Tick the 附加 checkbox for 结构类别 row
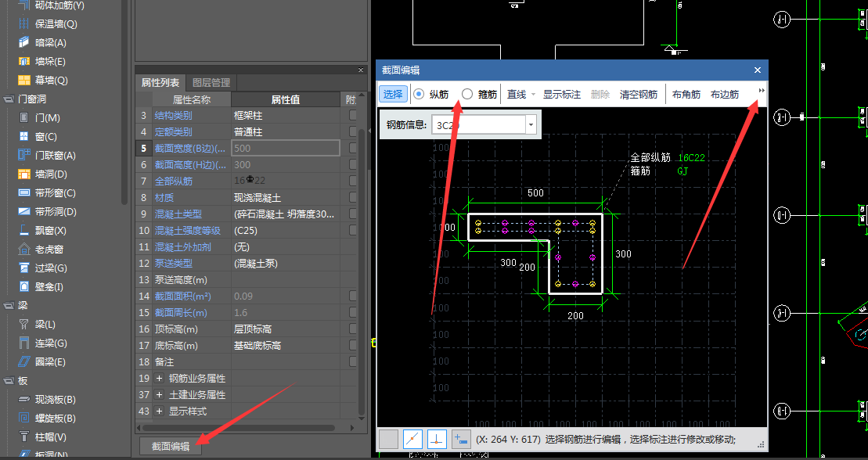Screen dimensions: 868x460 pyautogui.click(x=353, y=115)
